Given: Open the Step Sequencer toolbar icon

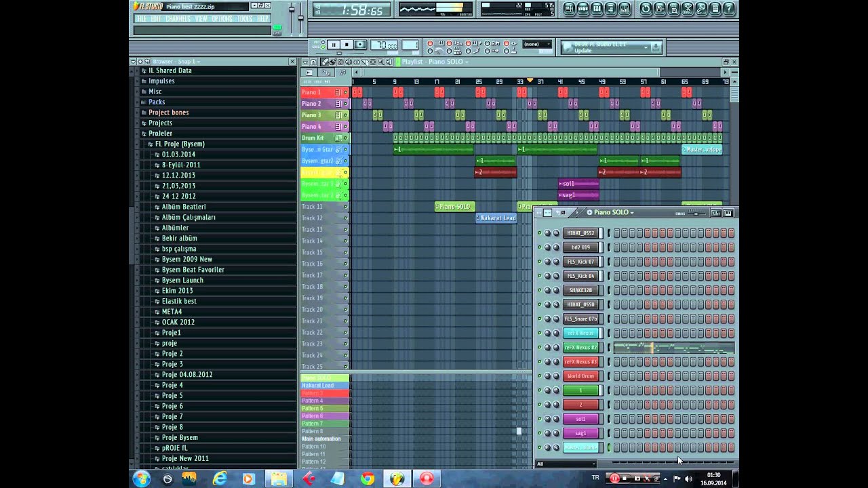Looking at the screenshot, I should tap(583, 9).
